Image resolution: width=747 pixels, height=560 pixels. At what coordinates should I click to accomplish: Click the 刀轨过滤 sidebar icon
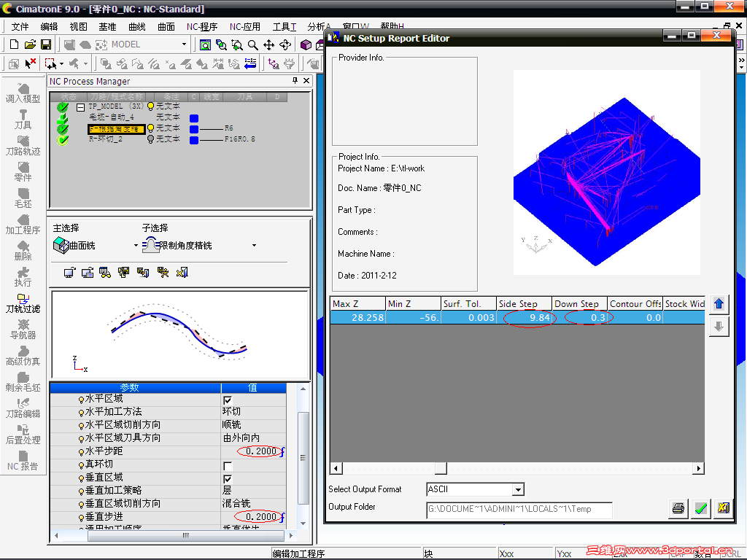[23, 303]
